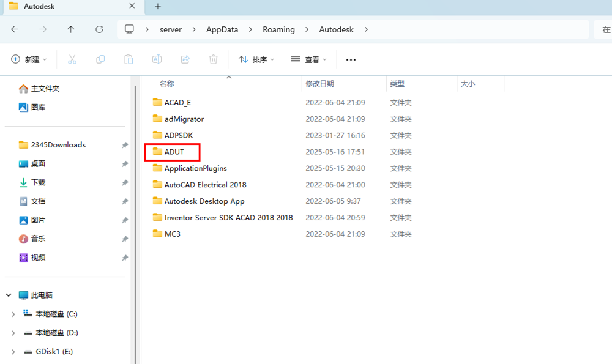This screenshot has height=364, width=612.
Task: Click the Share icon in toolbar
Action: [x=185, y=59]
